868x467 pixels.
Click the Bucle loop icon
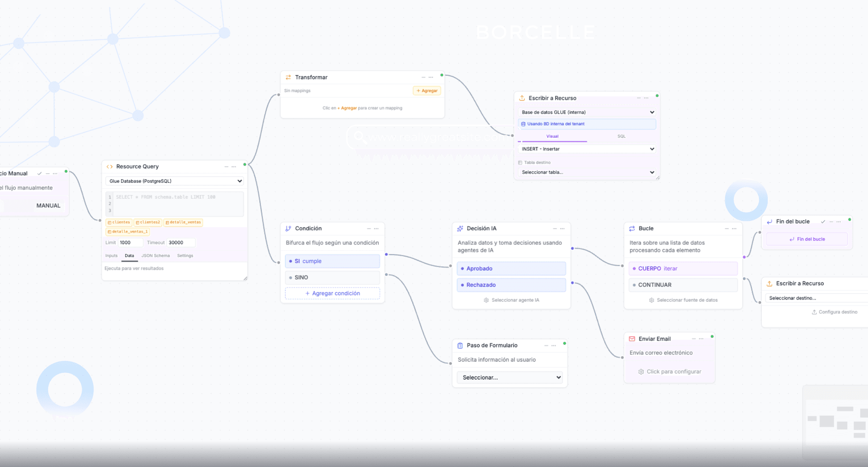632,229
